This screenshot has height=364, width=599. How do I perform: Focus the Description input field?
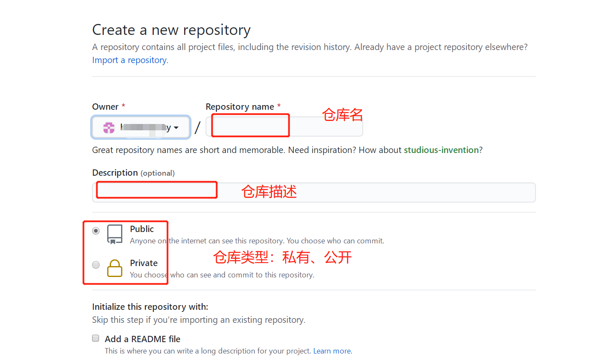[314, 193]
